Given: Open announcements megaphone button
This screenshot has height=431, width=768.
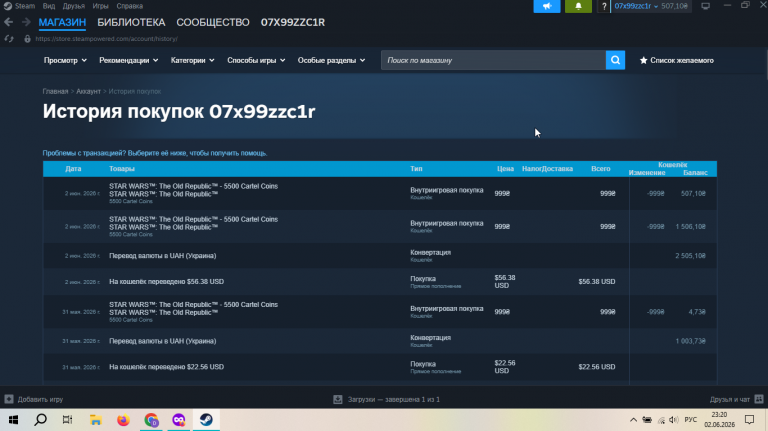Looking at the screenshot, I should click(x=547, y=6).
